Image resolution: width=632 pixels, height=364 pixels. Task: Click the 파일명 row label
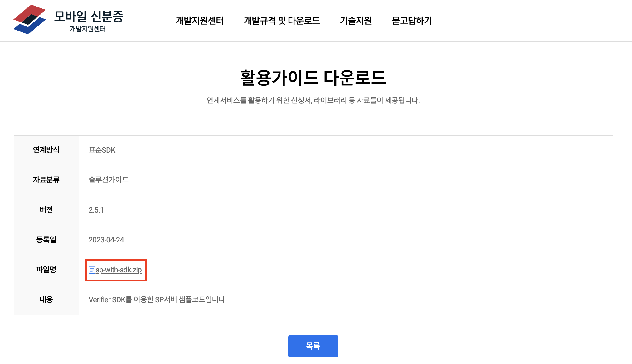click(46, 270)
